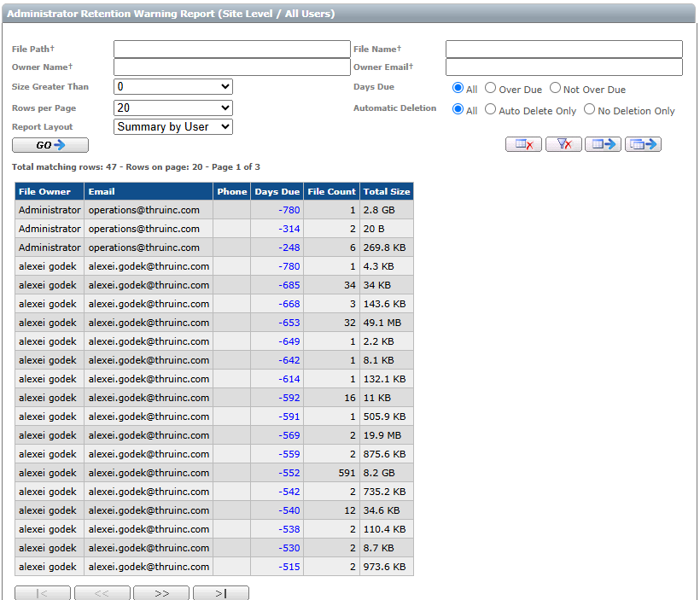The width and height of the screenshot is (700, 600).
Task: Expand the Report Layout dropdown
Action: pos(173,127)
